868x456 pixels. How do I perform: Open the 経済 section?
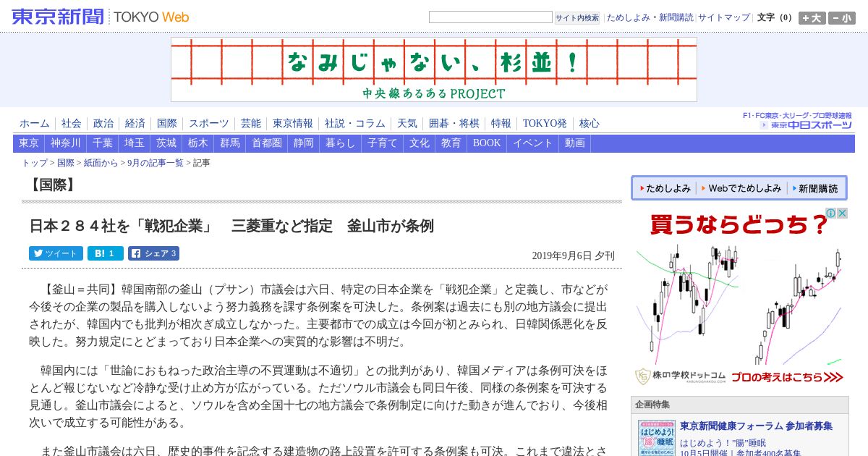[x=135, y=123]
